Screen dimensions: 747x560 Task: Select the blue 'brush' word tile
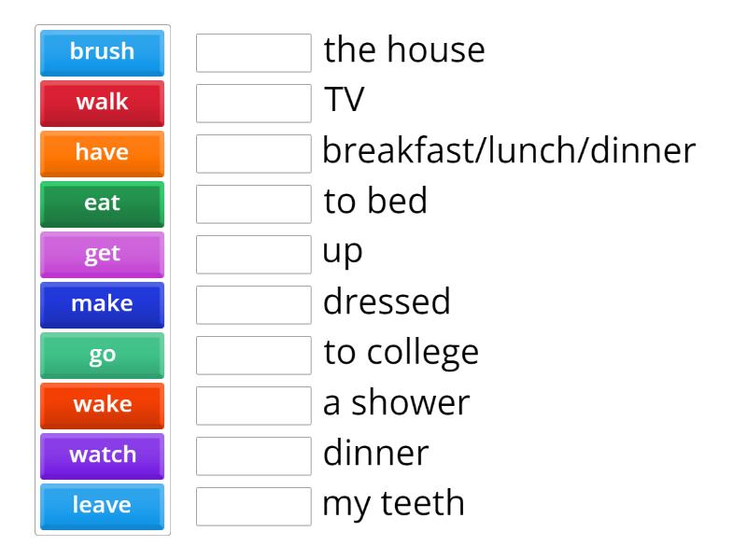click(x=102, y=52)
